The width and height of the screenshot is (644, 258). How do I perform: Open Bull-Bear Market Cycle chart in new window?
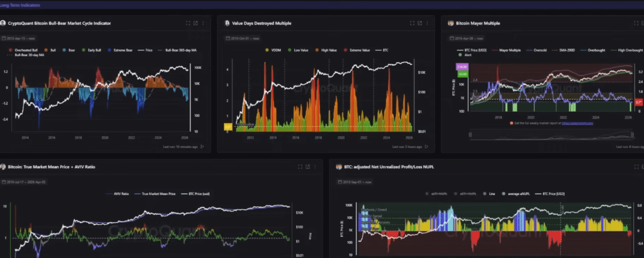[x=195, y=23]
